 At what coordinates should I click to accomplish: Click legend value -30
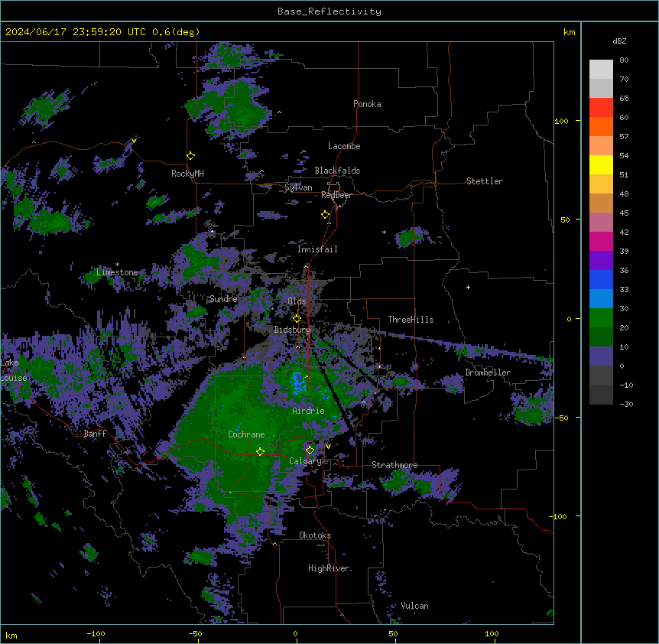coord(626,405)
